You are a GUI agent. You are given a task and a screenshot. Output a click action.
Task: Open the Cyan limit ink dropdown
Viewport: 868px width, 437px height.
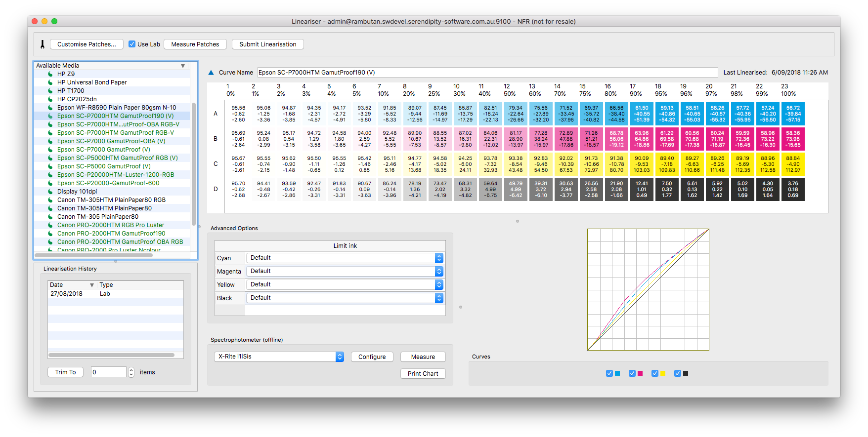345,258
